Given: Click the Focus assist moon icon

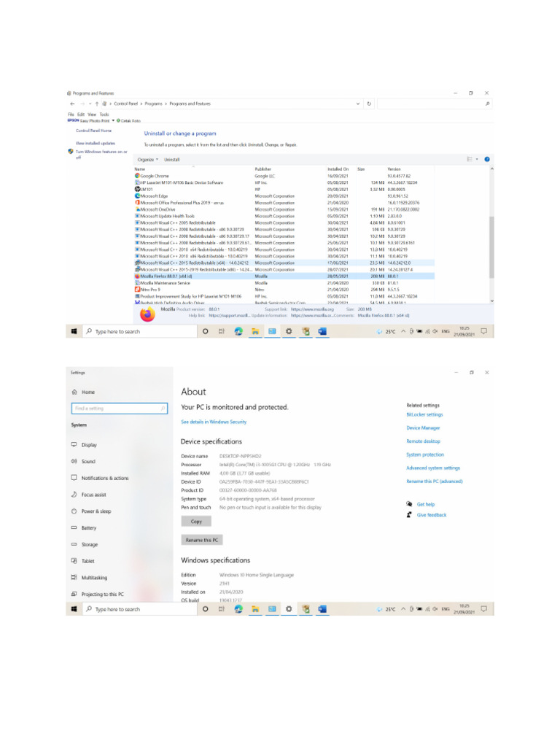Looking at the screenshot, I should tap(74, 495).
